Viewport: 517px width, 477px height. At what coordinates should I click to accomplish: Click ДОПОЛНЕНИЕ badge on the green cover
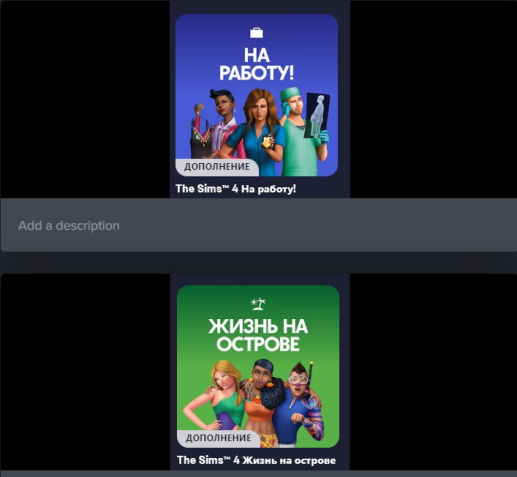218,438
